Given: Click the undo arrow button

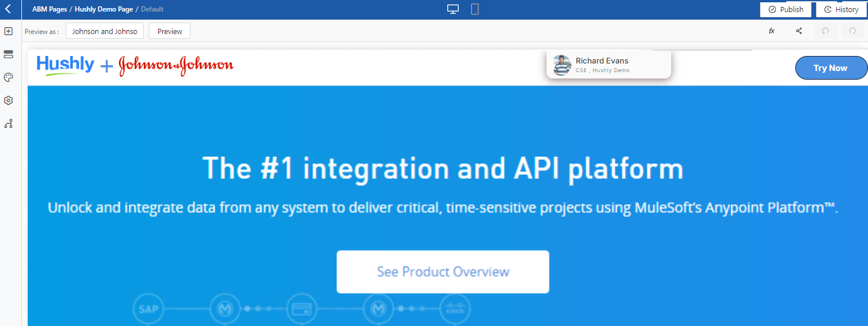Looking at the screenshot, I should [x=825, y=31].
